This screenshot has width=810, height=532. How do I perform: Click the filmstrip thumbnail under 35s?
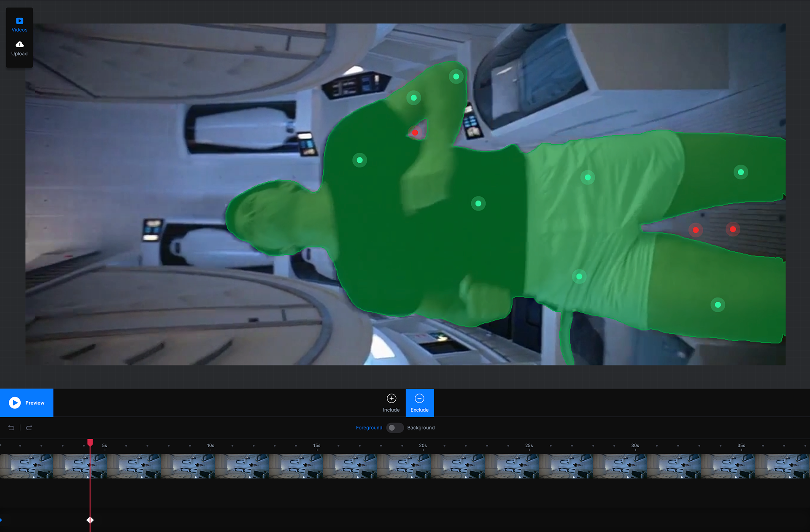point(728,466)
